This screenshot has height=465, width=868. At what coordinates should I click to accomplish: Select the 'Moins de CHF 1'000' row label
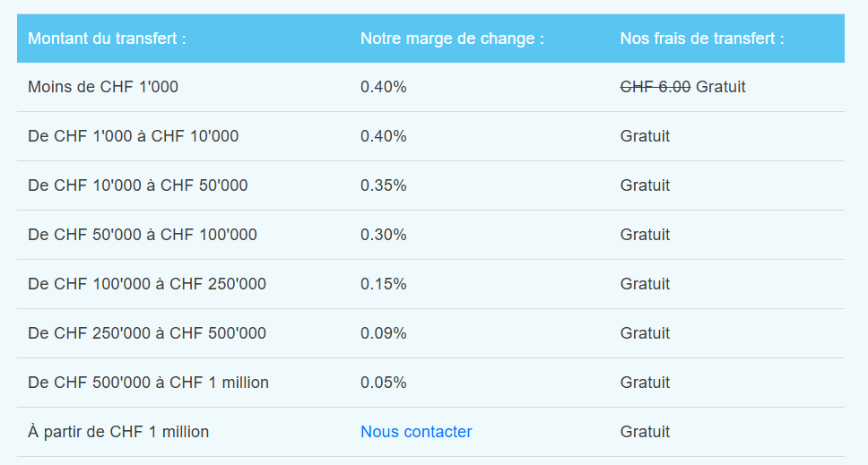[103, 87]
